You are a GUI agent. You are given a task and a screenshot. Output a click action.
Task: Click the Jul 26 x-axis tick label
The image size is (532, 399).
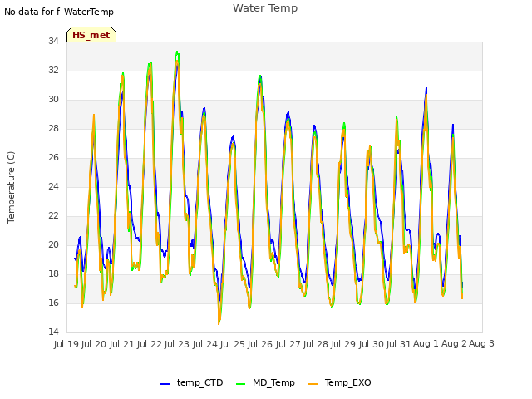coord(260,344)
